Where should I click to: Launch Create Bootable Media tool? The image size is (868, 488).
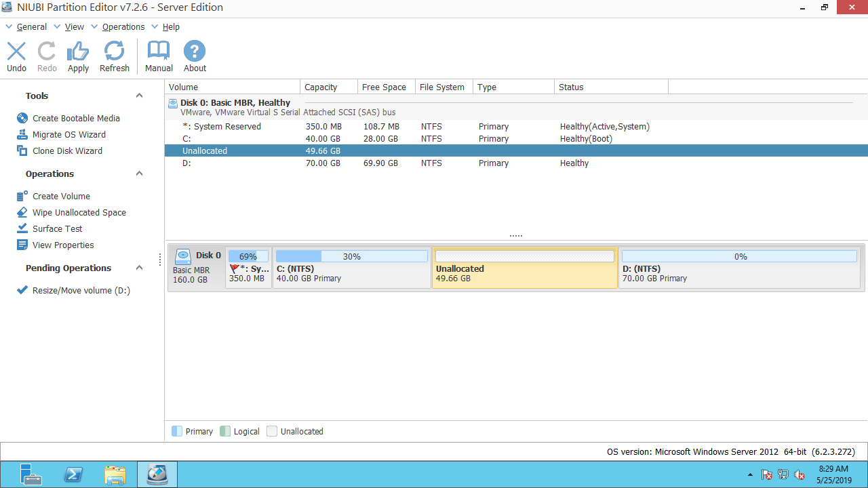coord(76,118)
